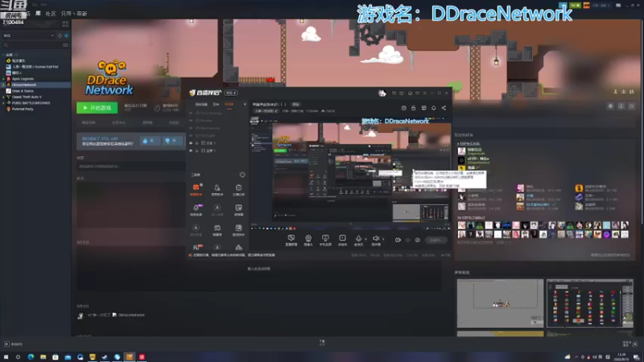Viewport: 644px width, 362px height.
Task: Open the scoreboard screenshot thumbnail
Action: (590, 303)
